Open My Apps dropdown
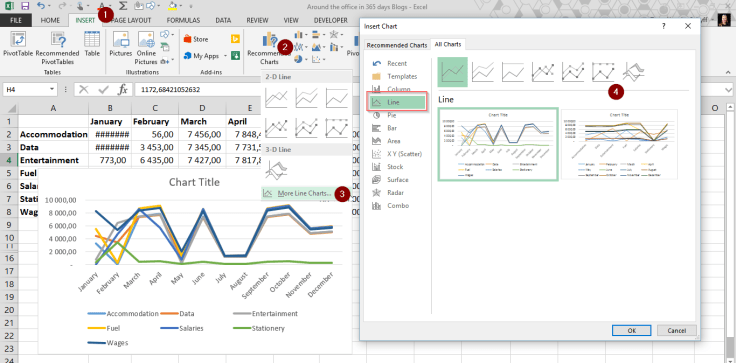 (x=225, y=56)
